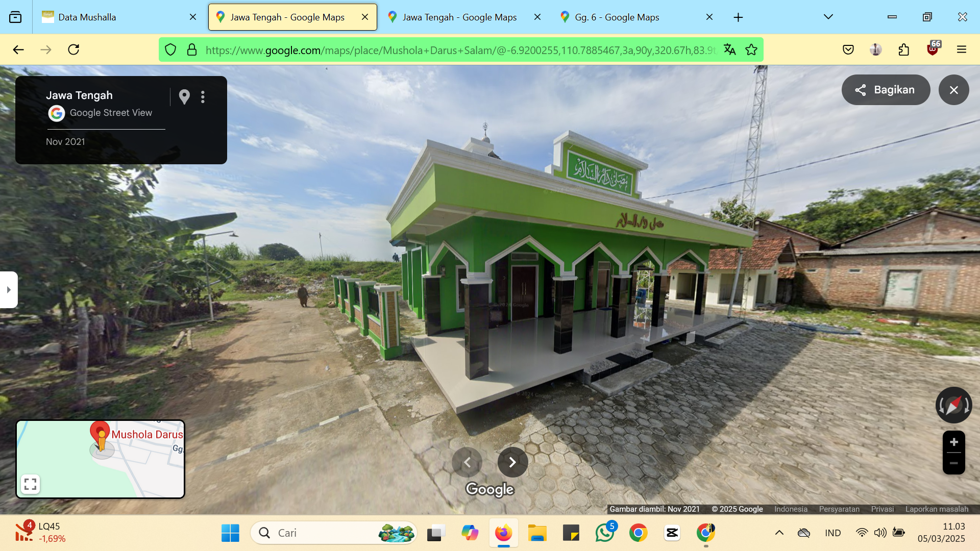The image size is (980, 551).
Task: Bookmark this page with star icon
Action: pos(751,49)
